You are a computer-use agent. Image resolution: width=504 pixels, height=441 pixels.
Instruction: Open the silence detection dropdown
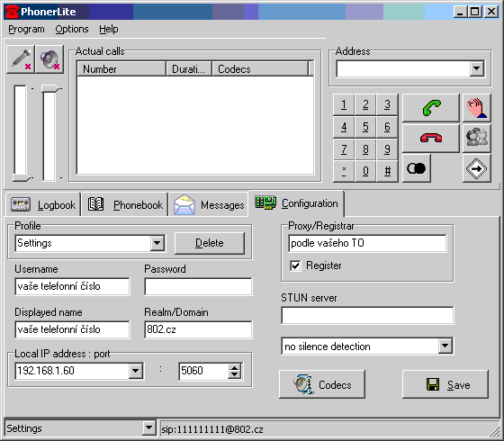point(445,346)
